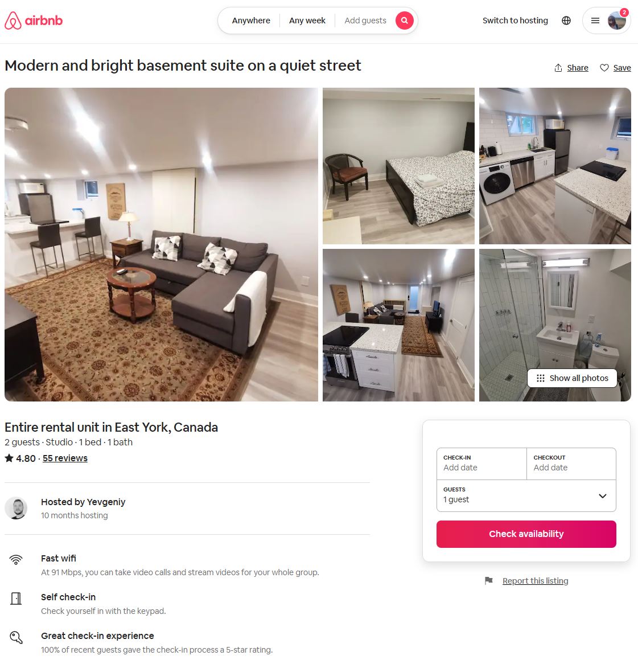Screen dimensions: 638x672
Task: Expand the Guests dropdown chevron
Action: pyautogui.click(x=603, y=496)
